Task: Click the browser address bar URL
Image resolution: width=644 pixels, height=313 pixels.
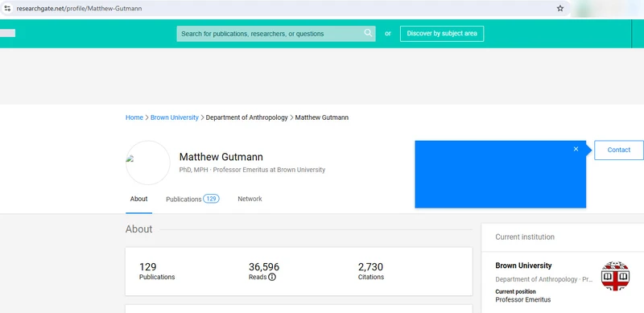Action: (79, 8)
